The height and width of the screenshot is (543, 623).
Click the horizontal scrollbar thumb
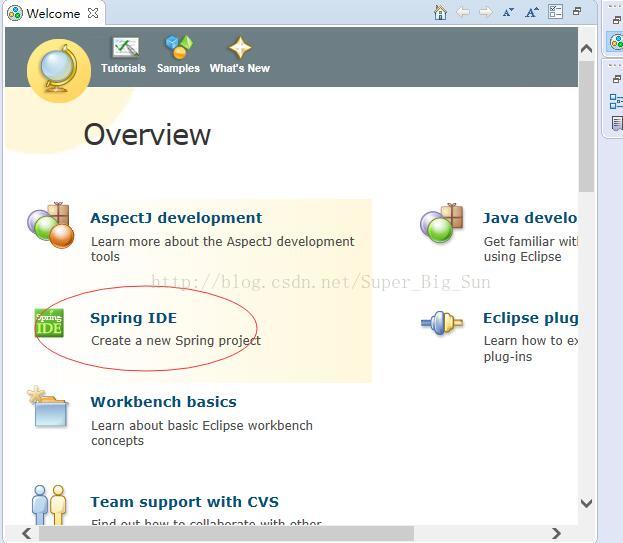coord(226,533)
